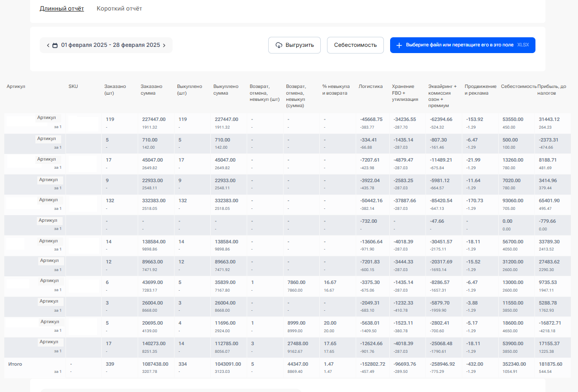This screenshot has height=392, width=578.
Task: Select the Итого row label
Action: 15,364
